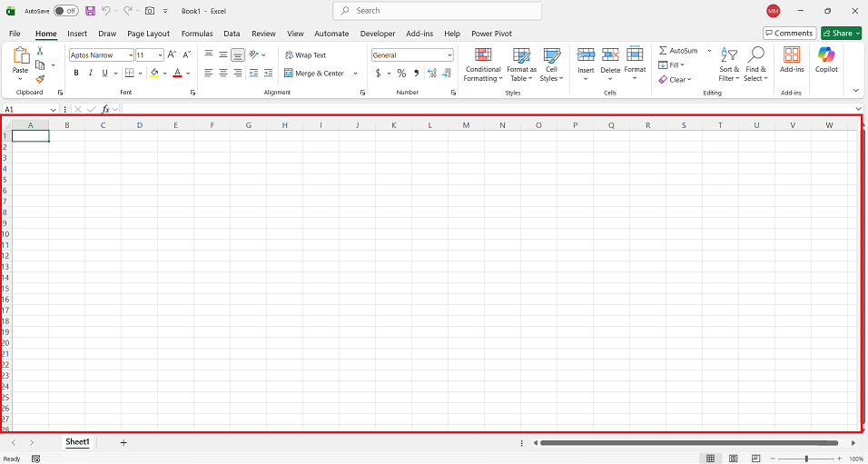Toggle Italic formatting
Viewport: 868px width, 464px height.
90,73
